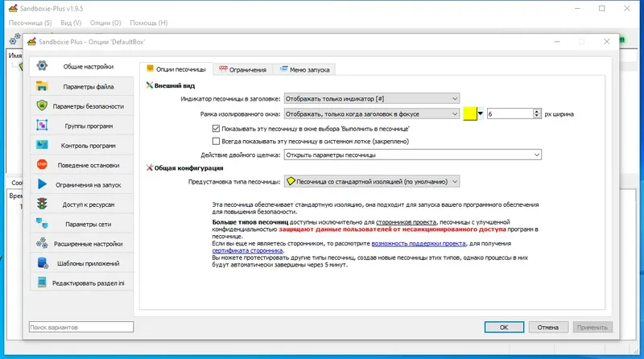Viewport: 644px width, 359px height.
Task: Select Ограничения на запуск sidebar label
Action: point(89,185)
